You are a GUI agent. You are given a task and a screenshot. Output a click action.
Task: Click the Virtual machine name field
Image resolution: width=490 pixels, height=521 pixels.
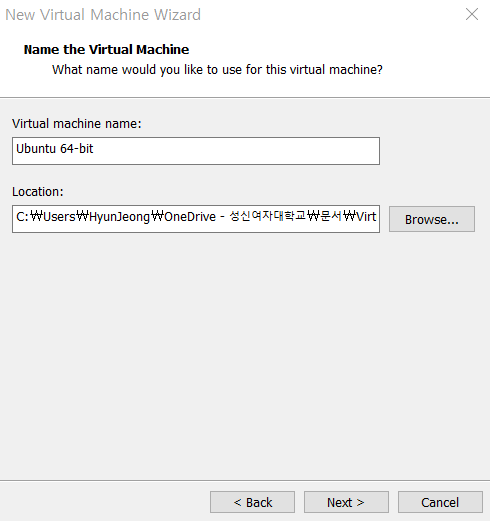pos(196,151)
